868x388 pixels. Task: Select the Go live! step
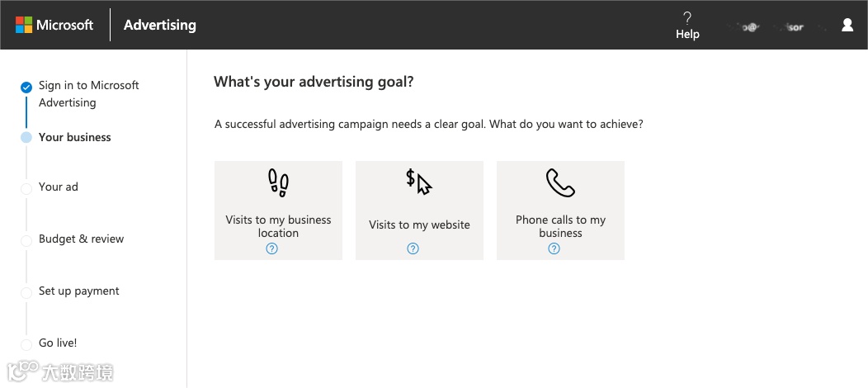point(58,343)
